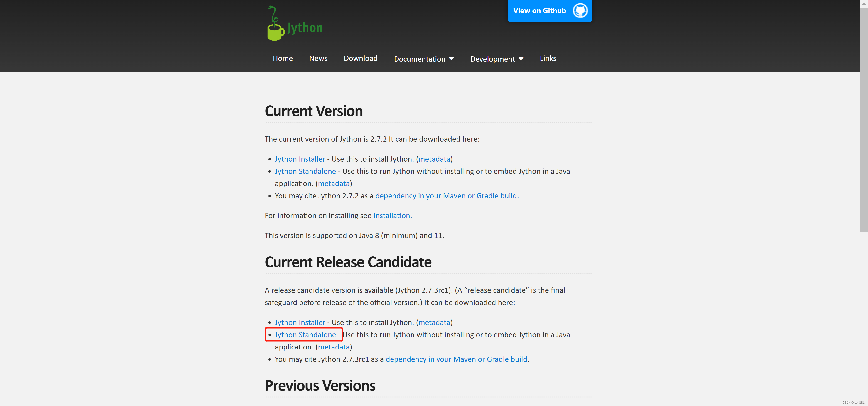This screenshot has height=406, width=868.
Task: Open metadata link for Current Version installer
Action: point(434,159)
